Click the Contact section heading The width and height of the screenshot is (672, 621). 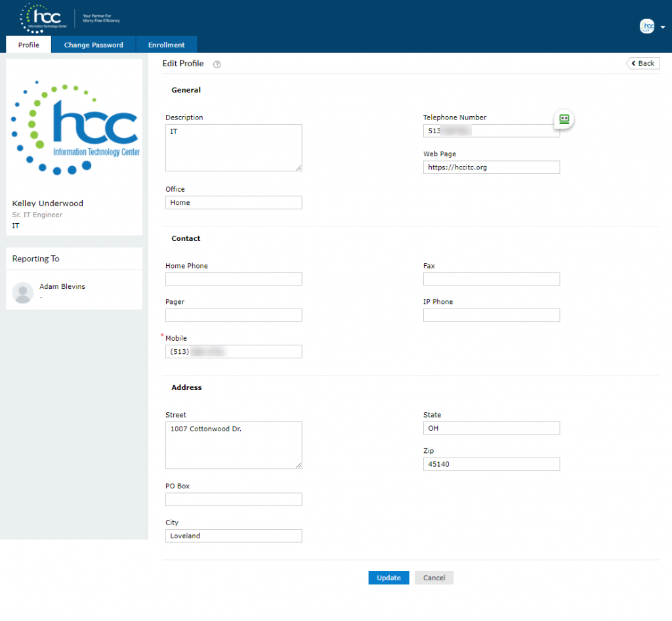186,238
